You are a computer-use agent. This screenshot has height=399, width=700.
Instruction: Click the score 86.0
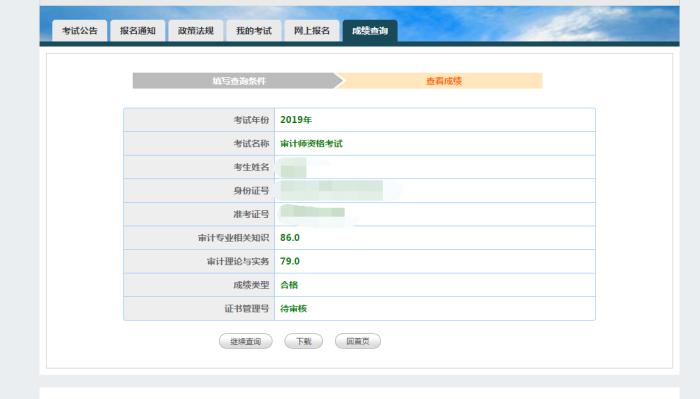290,238
